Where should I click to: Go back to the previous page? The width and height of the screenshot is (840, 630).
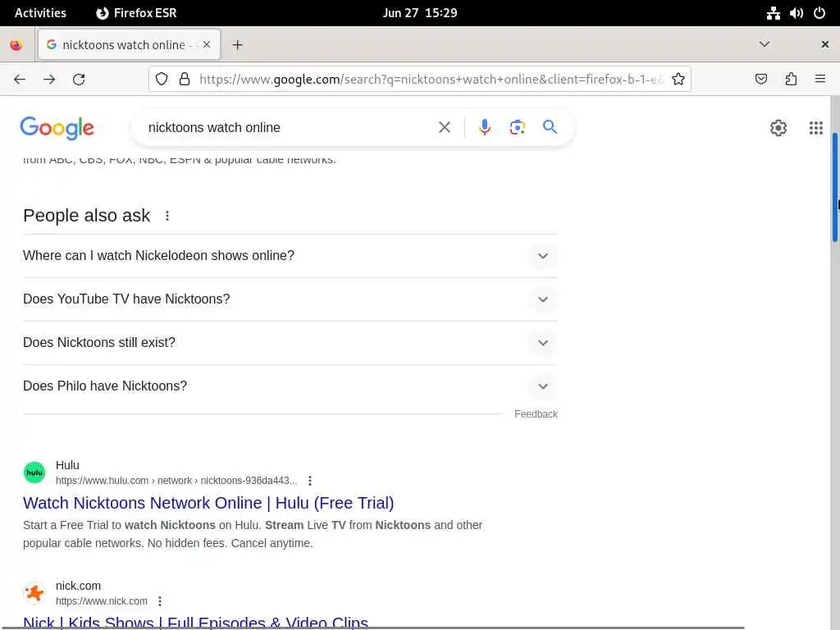pyautogui.click(x=20, y=80)
